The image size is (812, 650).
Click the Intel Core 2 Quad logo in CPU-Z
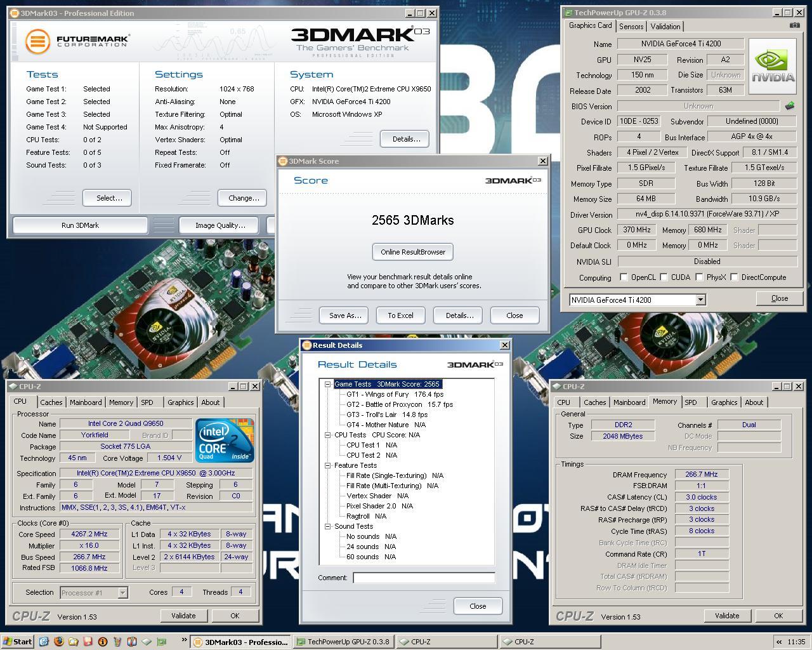pyautogui.click(x=225, y=440)
